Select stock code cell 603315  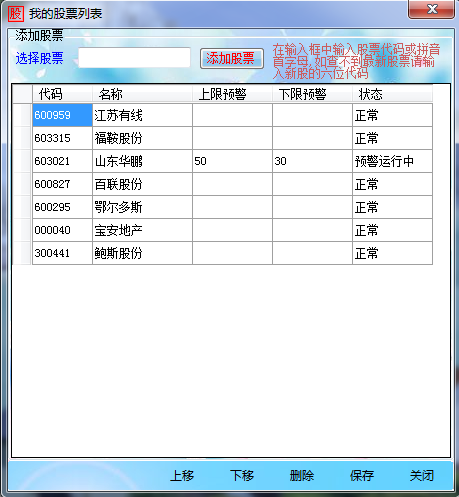point(62,138)
